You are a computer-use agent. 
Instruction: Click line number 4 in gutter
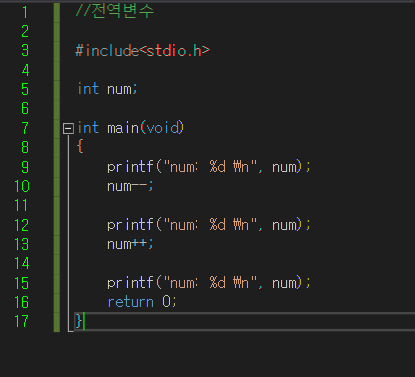(25, 70)
